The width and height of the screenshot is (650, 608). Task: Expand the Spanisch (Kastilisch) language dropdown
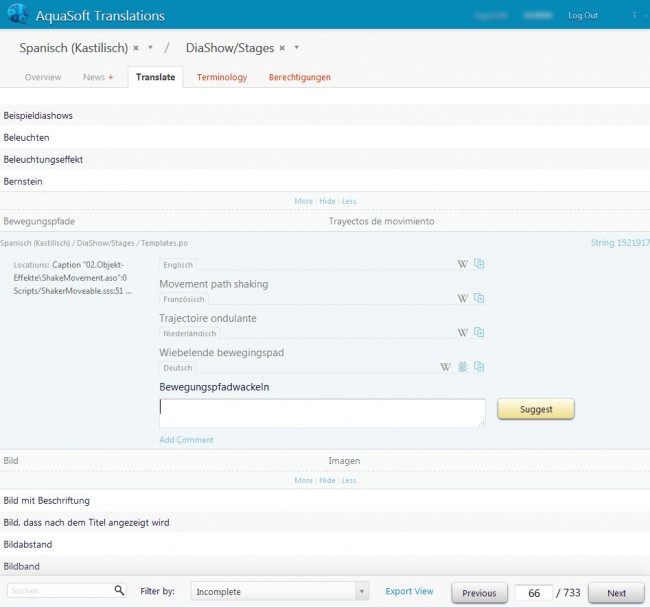coord(150,48)
